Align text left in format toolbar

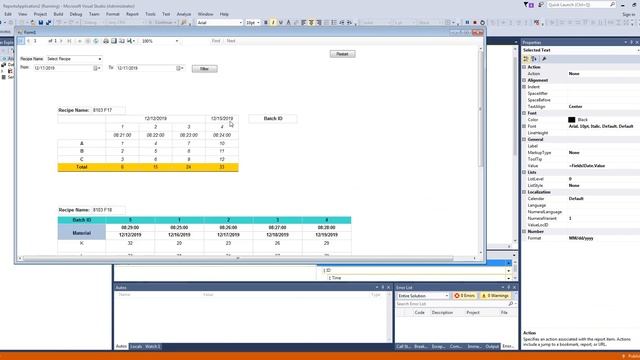(x=304, y=22)
